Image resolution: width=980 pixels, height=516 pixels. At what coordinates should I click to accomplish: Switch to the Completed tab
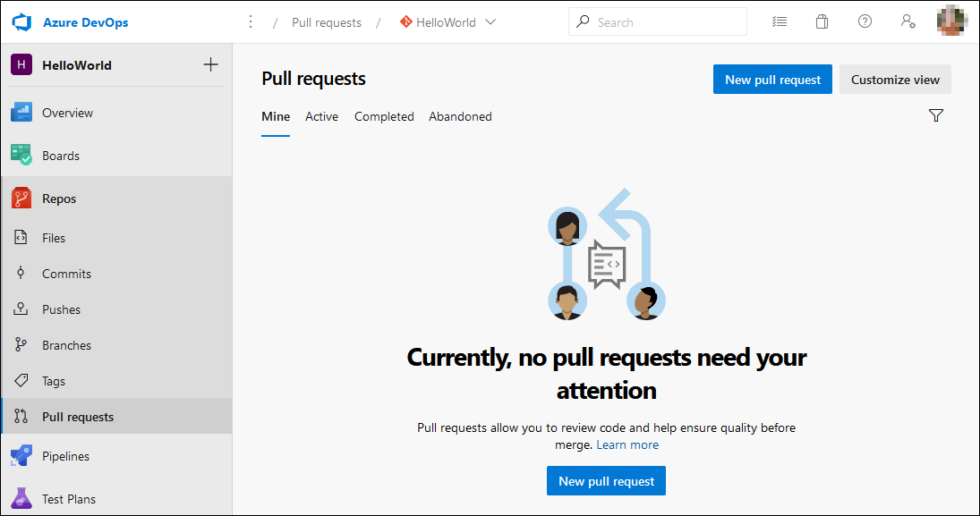tap(384, 117)
